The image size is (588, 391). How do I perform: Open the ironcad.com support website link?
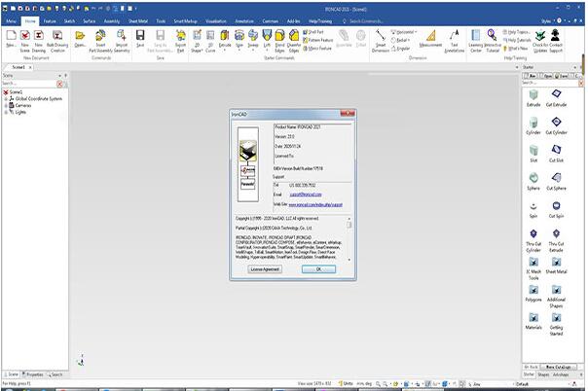(315, 205)
